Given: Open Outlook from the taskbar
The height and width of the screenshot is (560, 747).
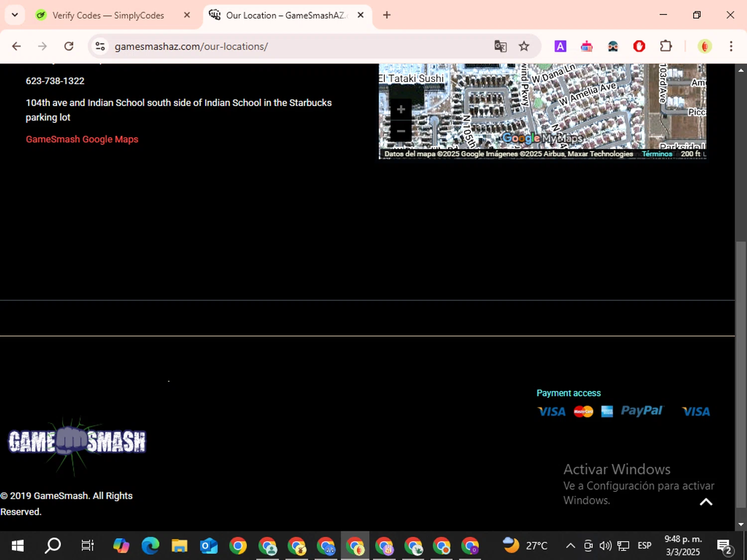Looking at the screenshot, I should (209, 546).
